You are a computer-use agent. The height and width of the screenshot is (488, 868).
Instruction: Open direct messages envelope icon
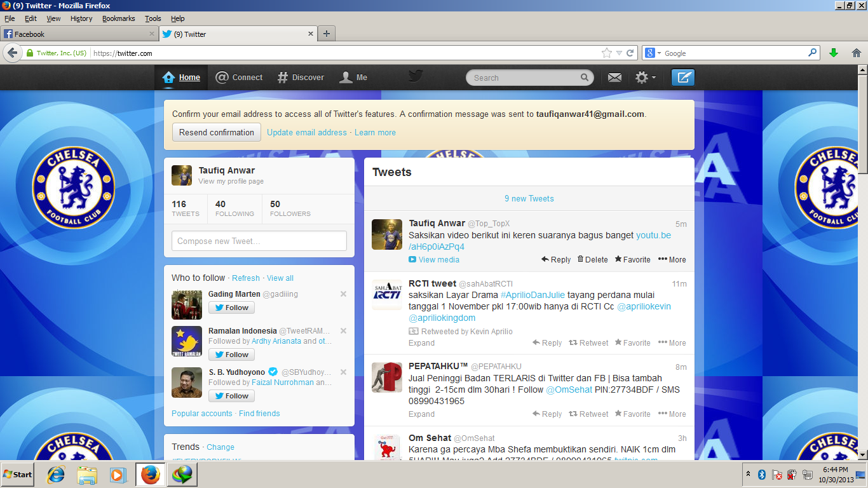point(614,78)
